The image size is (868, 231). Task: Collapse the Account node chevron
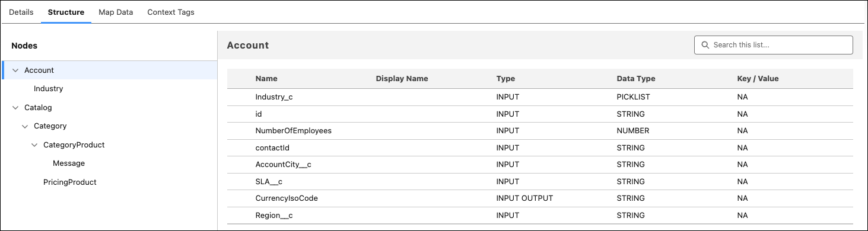tap(15, 70)
